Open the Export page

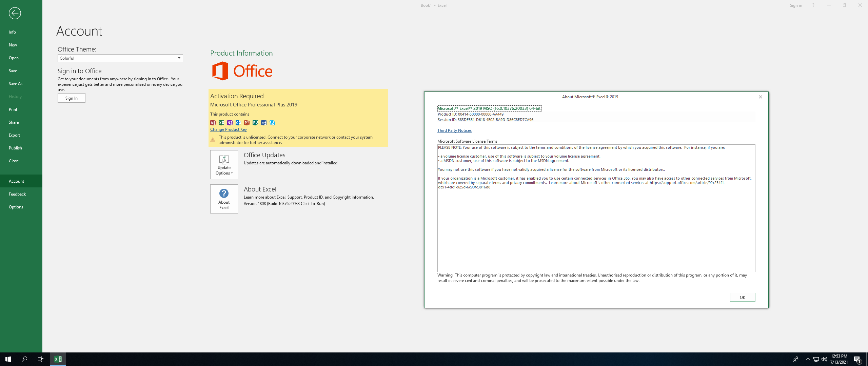(21, 135)
